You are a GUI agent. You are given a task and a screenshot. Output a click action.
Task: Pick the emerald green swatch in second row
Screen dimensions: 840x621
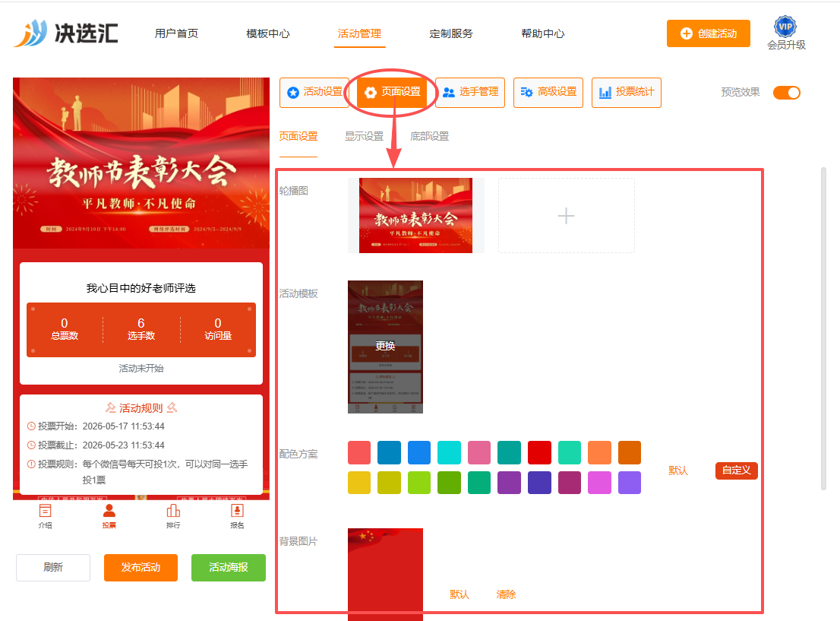click(479, 483)
